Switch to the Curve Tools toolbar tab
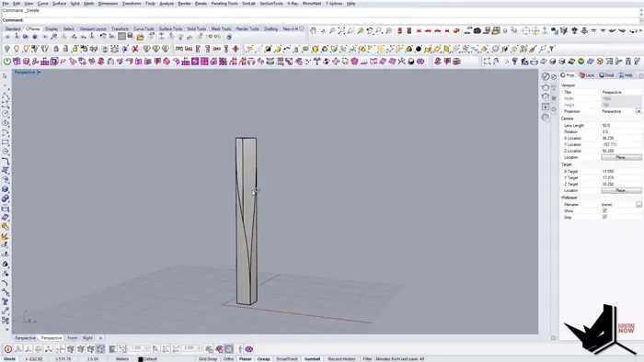 144,28
